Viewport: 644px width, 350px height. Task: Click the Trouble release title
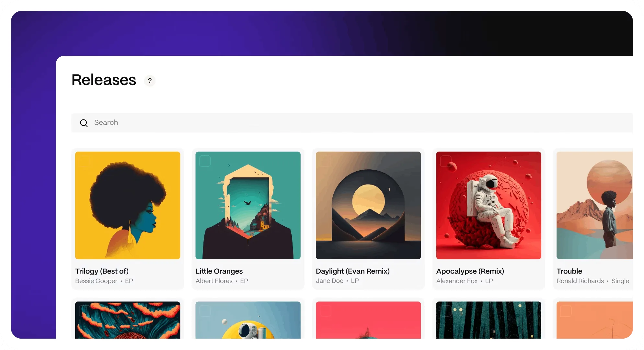click(x=569, y=271)
